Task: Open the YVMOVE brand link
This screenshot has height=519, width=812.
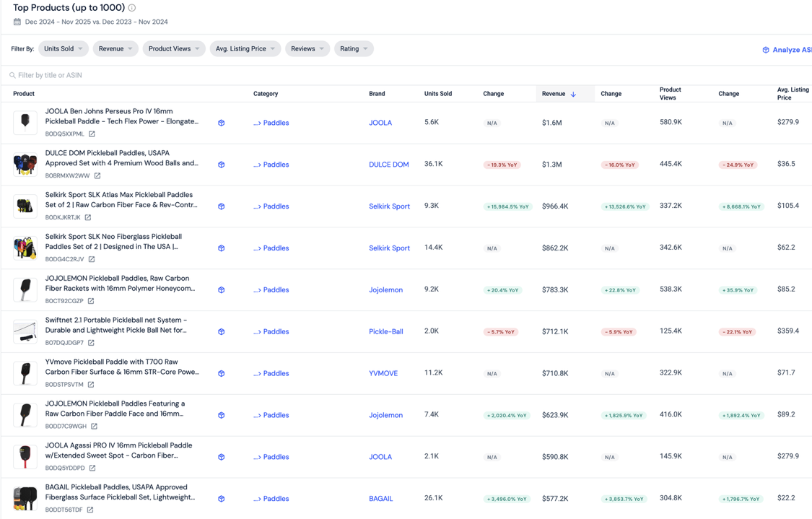Action: (383, 373)
